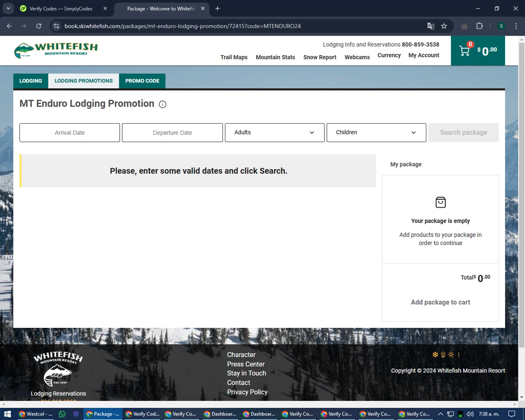Click the info icon beside MT Enduro Lodging Promotion
Screen dimensions: 525x420
[162, 104]
